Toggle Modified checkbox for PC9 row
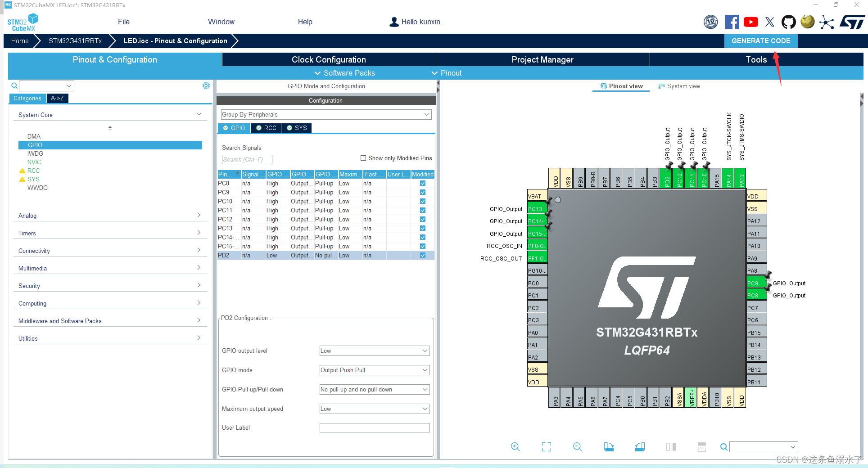Screen dimensions: 868x468 423,192
